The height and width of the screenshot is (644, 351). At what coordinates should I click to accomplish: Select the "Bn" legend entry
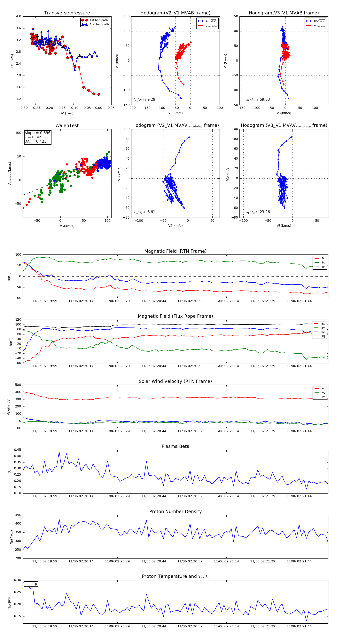point(320,267)
